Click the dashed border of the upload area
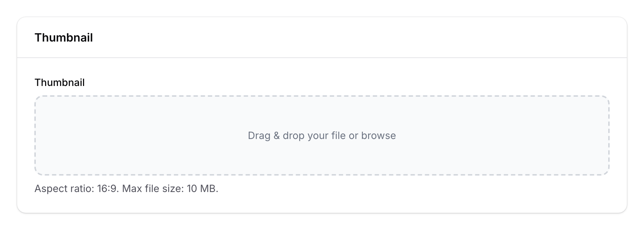The image size is (644, 230). [322, 96]
